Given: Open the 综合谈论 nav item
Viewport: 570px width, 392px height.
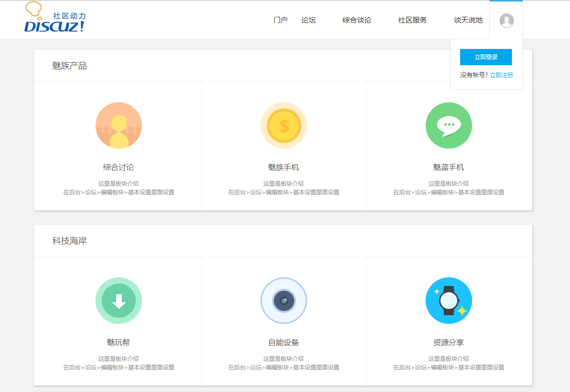Looking at the screenshot, I should pyautogui.click(x=356, y=20).
